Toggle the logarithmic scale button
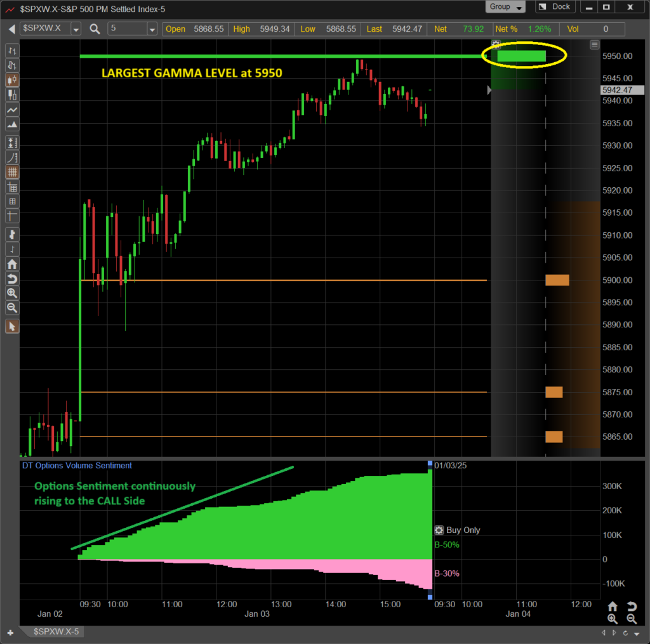 tap(12, 157)
